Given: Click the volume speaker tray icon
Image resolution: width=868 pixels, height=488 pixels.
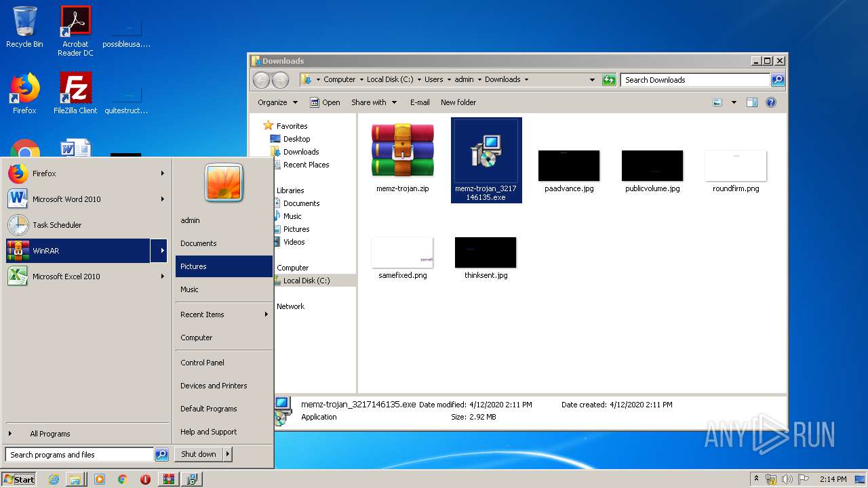Looking at the screenshot, I should pyautogui.click(x=787, y=479).
